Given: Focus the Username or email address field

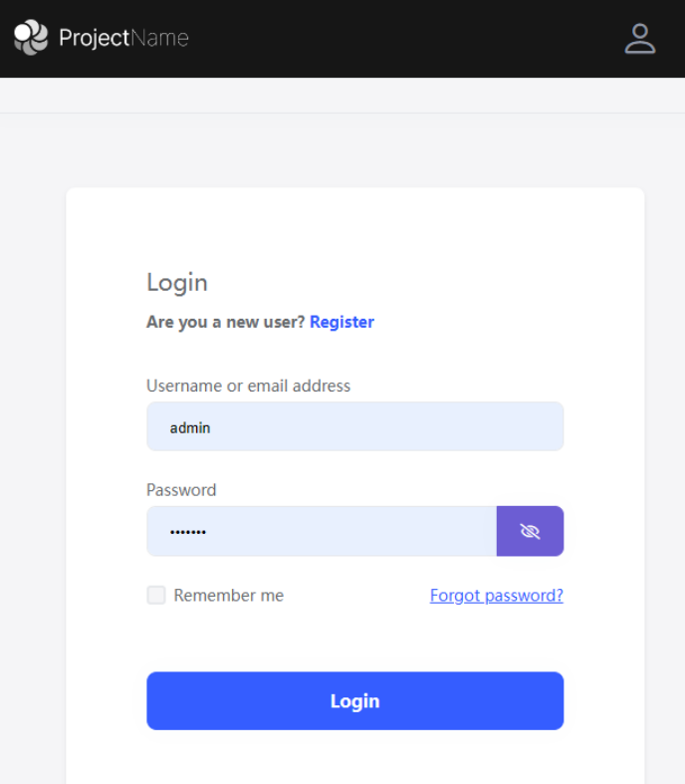Looking at the screenshot, I should point(355,426).
